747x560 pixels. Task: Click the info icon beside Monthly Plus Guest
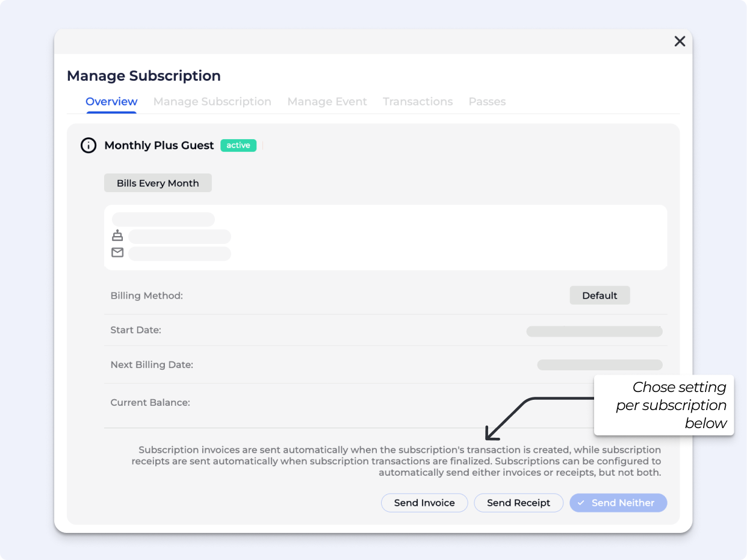[x=88, y=146]
